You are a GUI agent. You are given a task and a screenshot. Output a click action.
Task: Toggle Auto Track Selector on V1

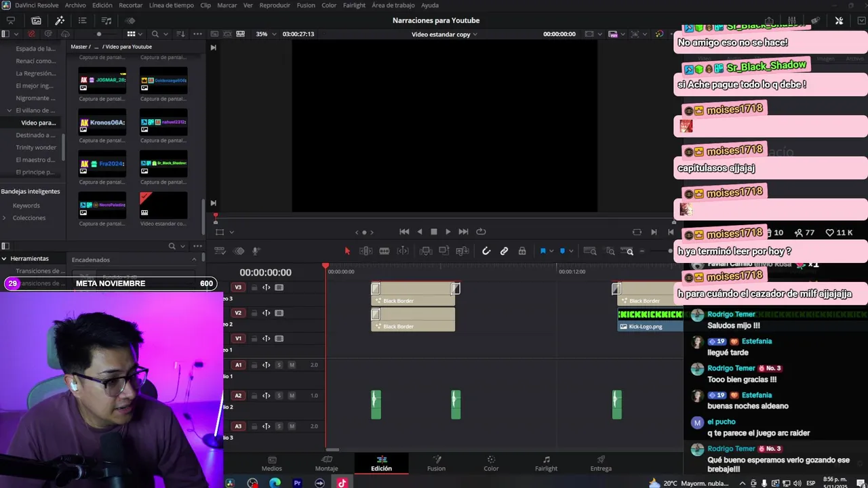pyautogui.click(x=267, y=339)
